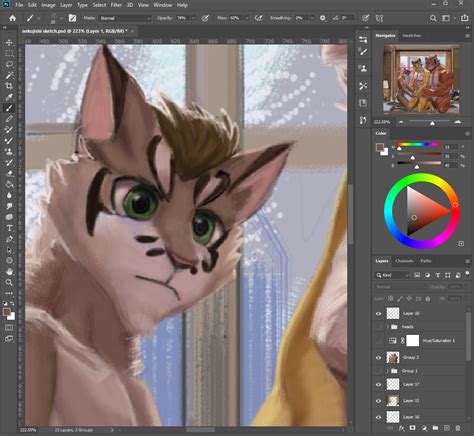Viewport: 474px width, 436px height.
Task: Select the Clone Stamp tool
Action: pyautogui.click(x=9, y=152)
